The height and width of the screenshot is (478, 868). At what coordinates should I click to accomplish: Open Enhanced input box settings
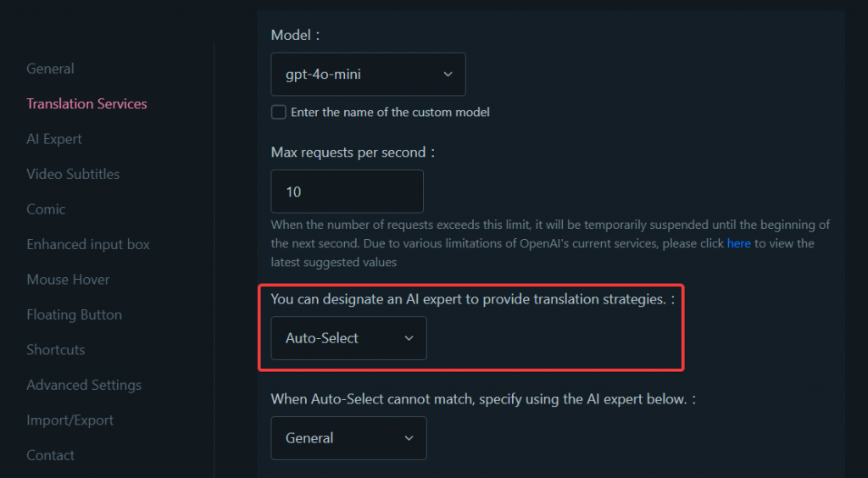tap(88, 244)
